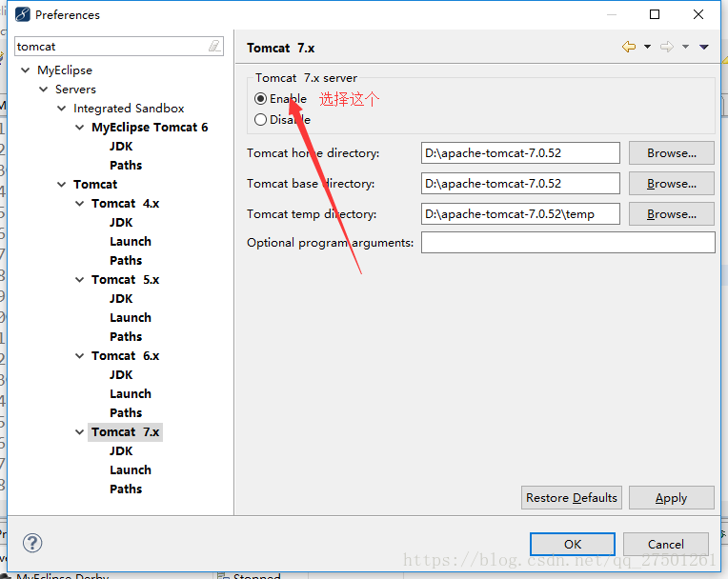The image size is (728, 579).
Task: Open the back history dropdown arrow
Action: pos(647,47)
